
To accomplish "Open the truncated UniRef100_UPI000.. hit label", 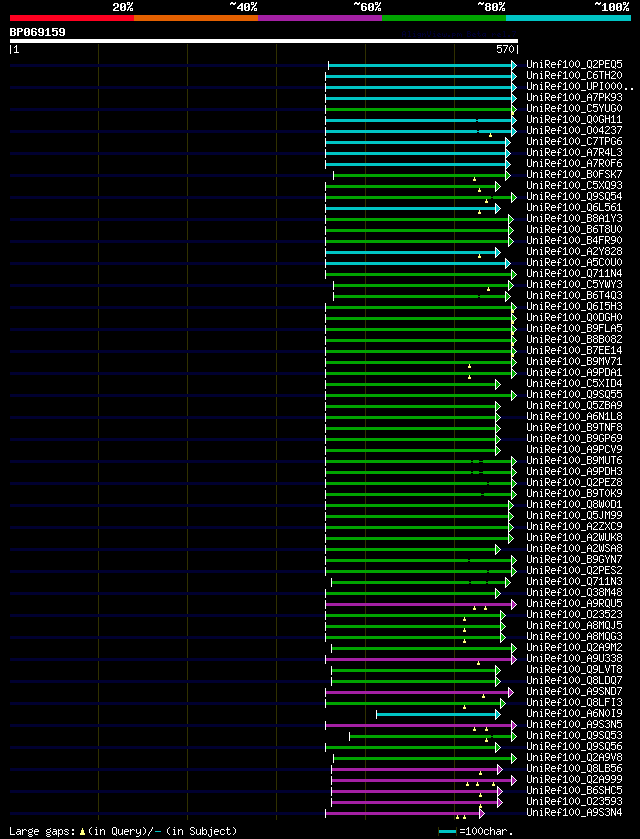I will (580, 87).
